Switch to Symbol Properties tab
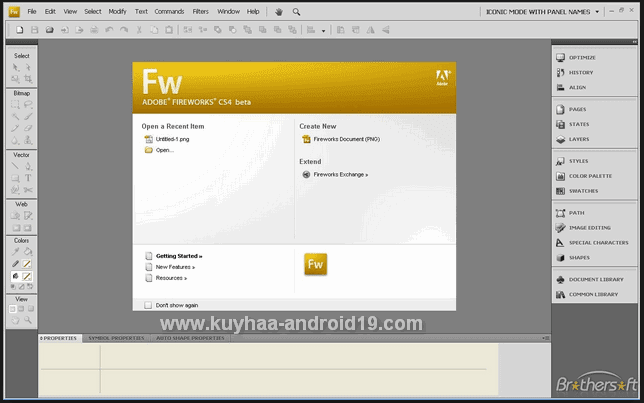Image resolution: width=644 pixels, height=403 pixels. [x=116, y=338]
